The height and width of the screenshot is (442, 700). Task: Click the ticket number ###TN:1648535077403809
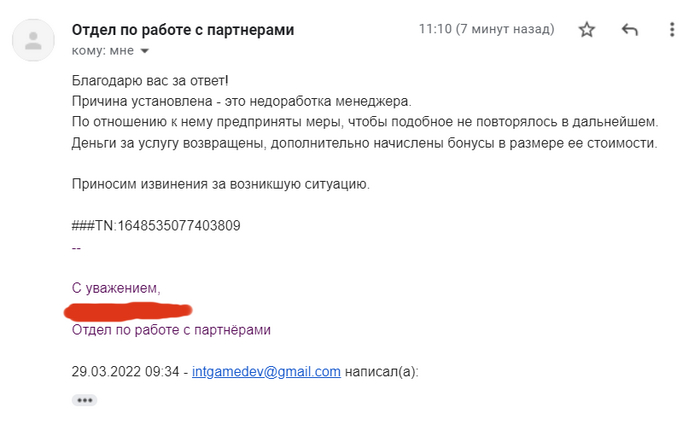[x=156, y=225]
